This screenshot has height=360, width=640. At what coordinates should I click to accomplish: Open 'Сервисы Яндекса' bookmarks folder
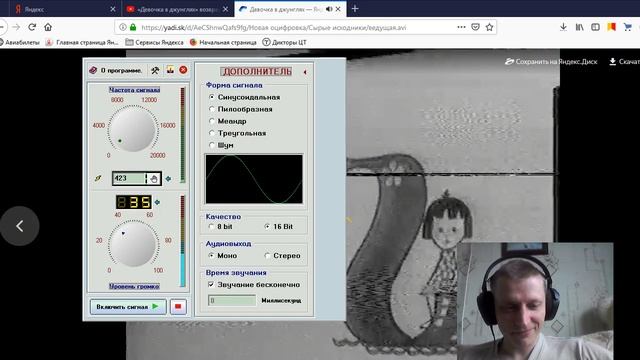click(155, 42)
